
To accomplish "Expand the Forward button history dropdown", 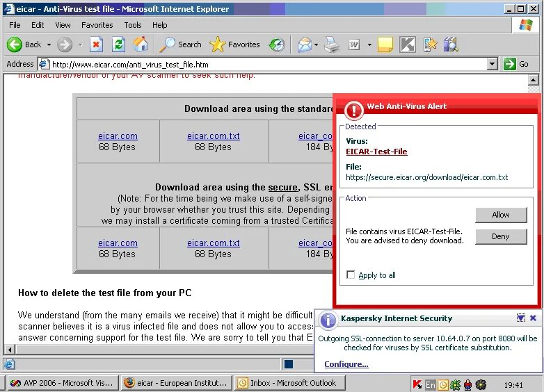I will (81, 44).
